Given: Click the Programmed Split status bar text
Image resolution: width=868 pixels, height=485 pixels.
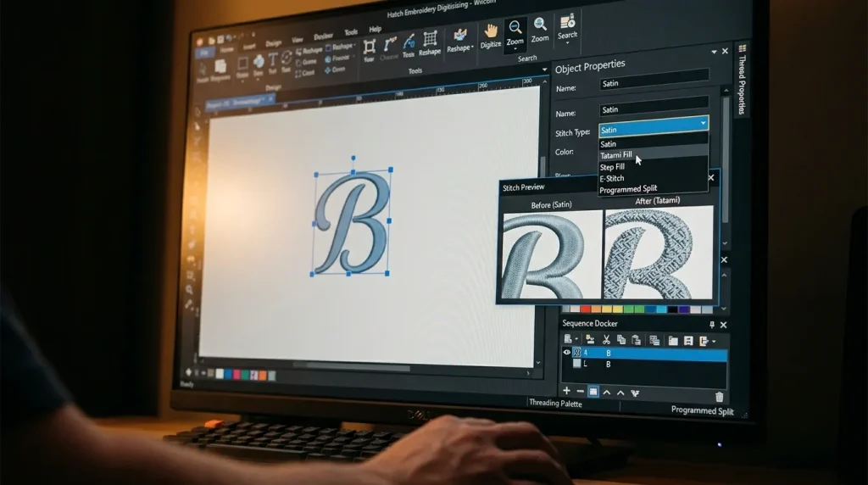Looking at the screenshot, I should coord(702,410).
